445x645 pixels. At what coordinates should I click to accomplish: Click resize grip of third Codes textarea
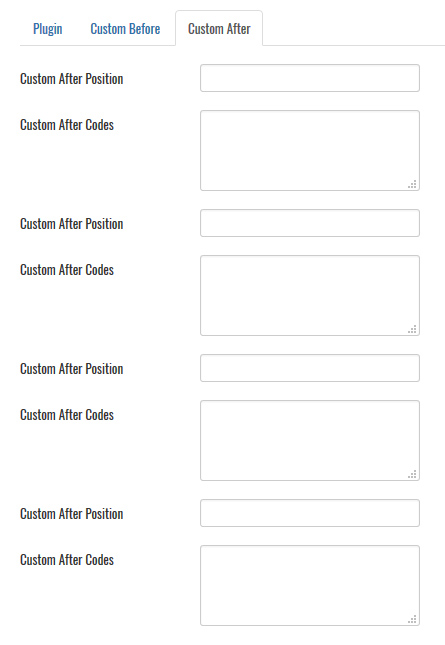tap(413, 475)
